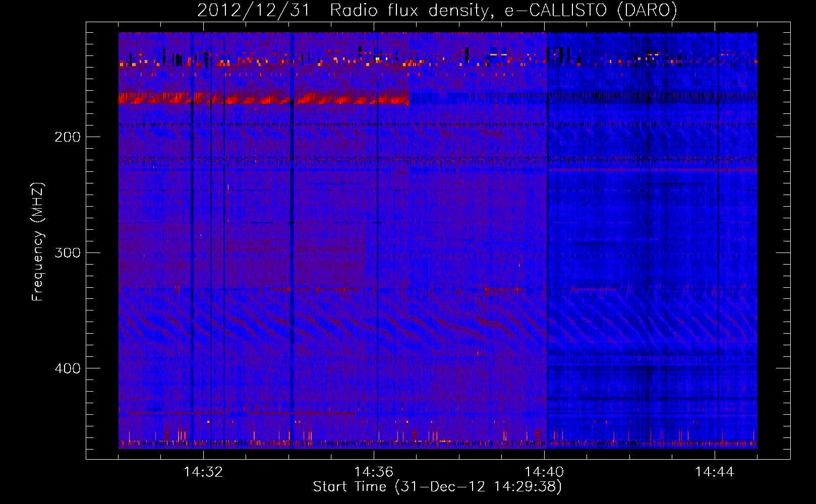This screenshot has height=504, width=816.
Task: Click the 200 frequency tick label
Action: pyautogui.click(x=68, y=137)
